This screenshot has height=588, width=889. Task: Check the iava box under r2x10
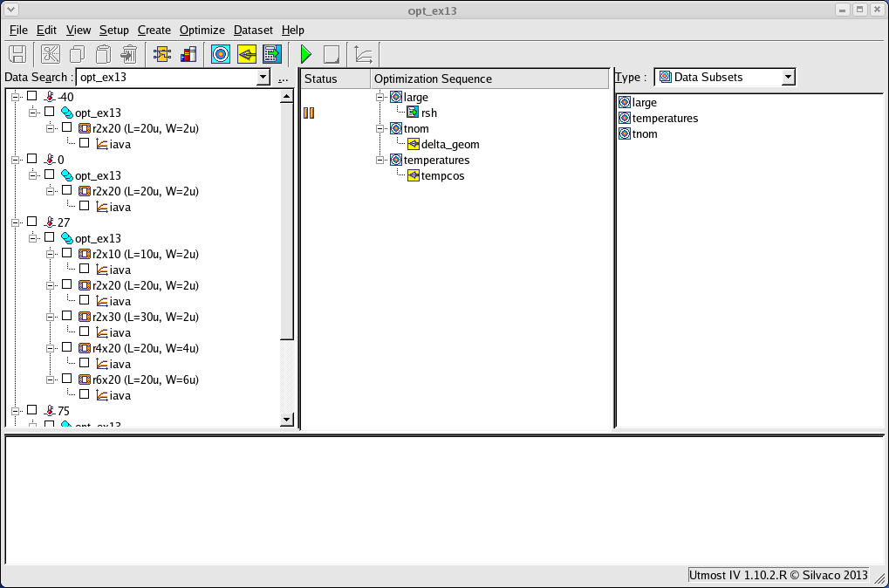tap(85, 268)
